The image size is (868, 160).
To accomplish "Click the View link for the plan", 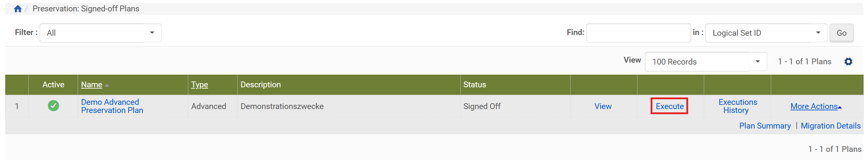I will (602, 106).
